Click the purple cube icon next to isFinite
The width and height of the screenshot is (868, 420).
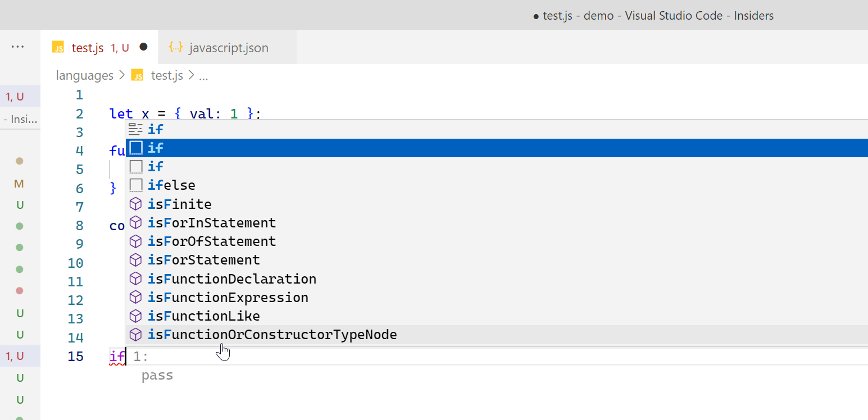click(135, 203)
